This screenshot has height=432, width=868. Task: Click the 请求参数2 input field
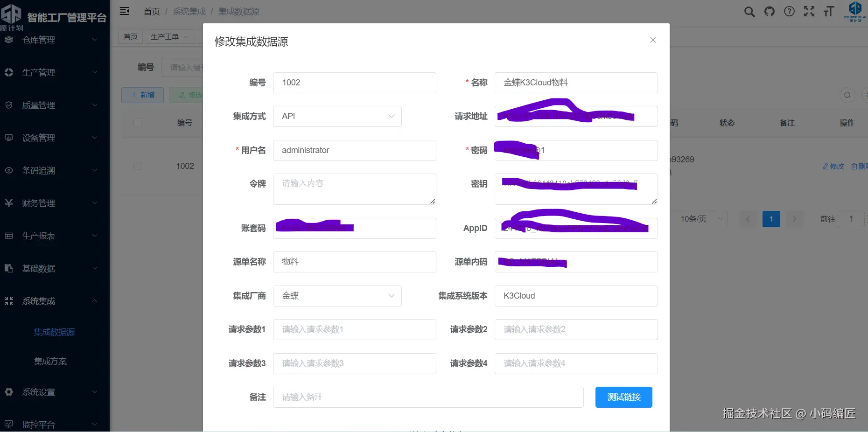[576, 329]
